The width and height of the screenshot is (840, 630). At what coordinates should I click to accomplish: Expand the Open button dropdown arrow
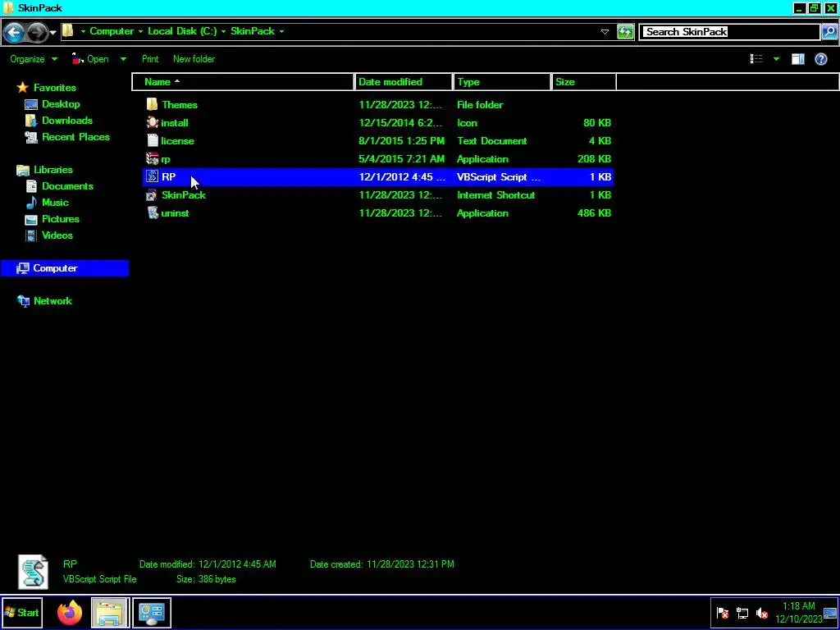coord(123,59)
